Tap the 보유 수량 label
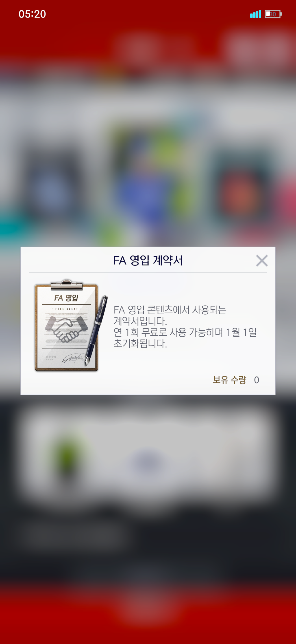 point(229,380)
